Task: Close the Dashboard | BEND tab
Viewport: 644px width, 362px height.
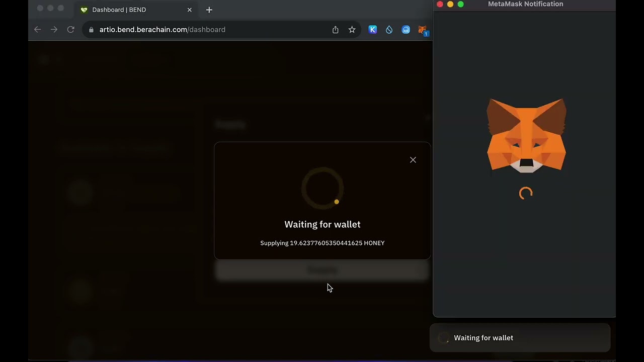Action: [x=190, y=10]
